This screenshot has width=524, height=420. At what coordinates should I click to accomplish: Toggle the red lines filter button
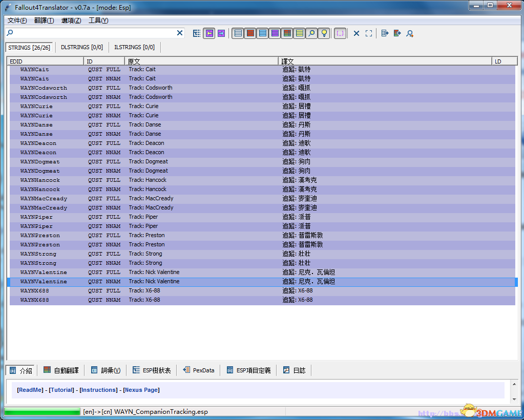coord(250,33)
